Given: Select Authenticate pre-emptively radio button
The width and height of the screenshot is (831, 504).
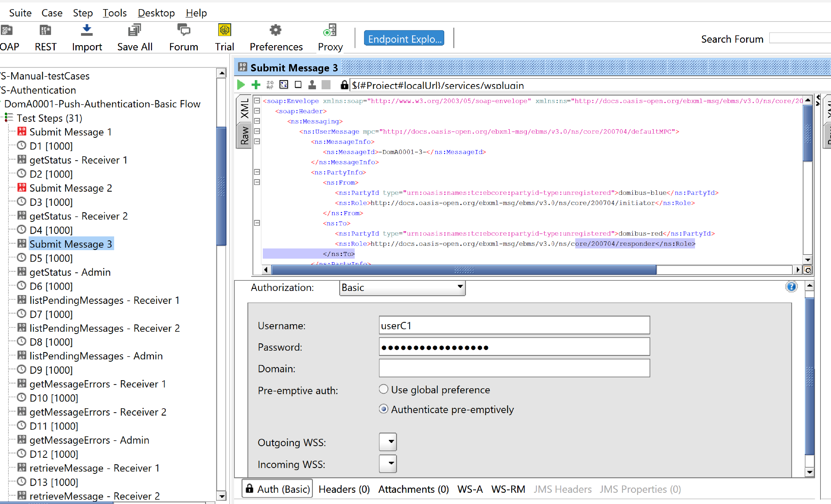Looking at the screenshot, I should click(x=383, y=409).
